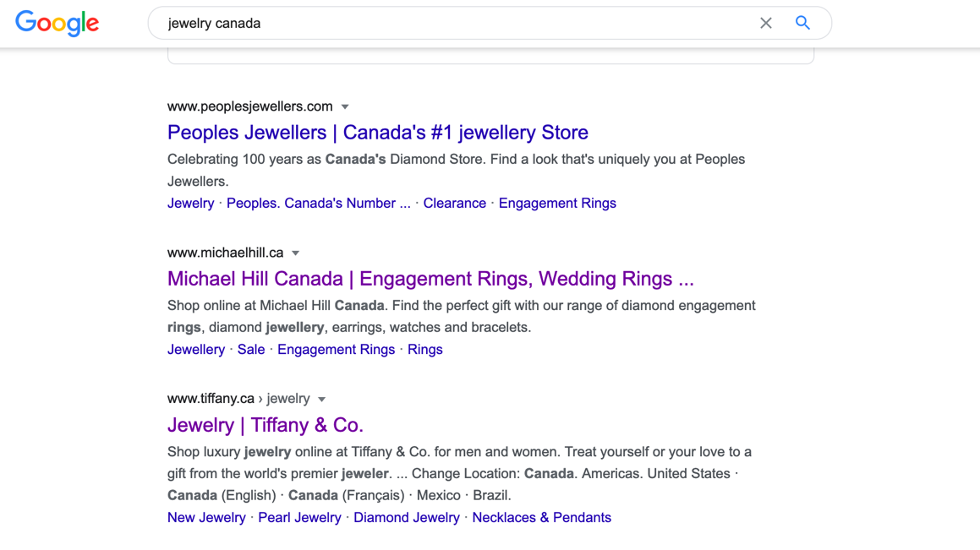Image resolution: width=980 pixels, height=550 pixels.
Task: Open Peoples Engagement Rings sitelink
Action: pos(557,204)
